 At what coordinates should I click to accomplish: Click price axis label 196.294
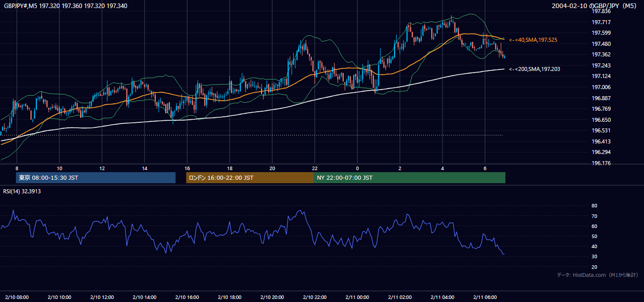tap(601, 152)
